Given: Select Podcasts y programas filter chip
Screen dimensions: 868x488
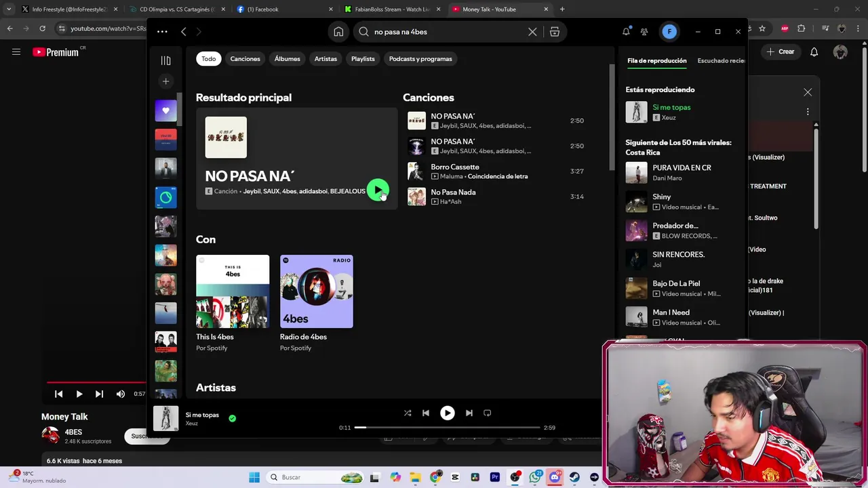Looking at the screenshot, I should click(420, 59).
